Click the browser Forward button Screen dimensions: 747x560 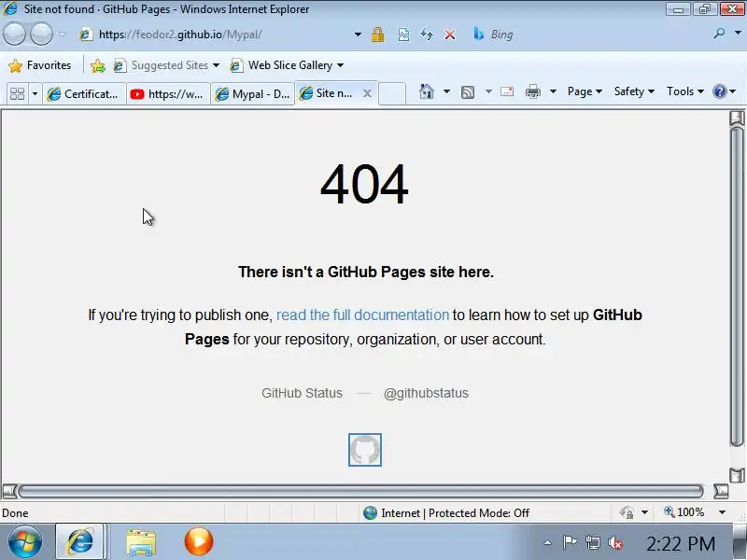41,35
